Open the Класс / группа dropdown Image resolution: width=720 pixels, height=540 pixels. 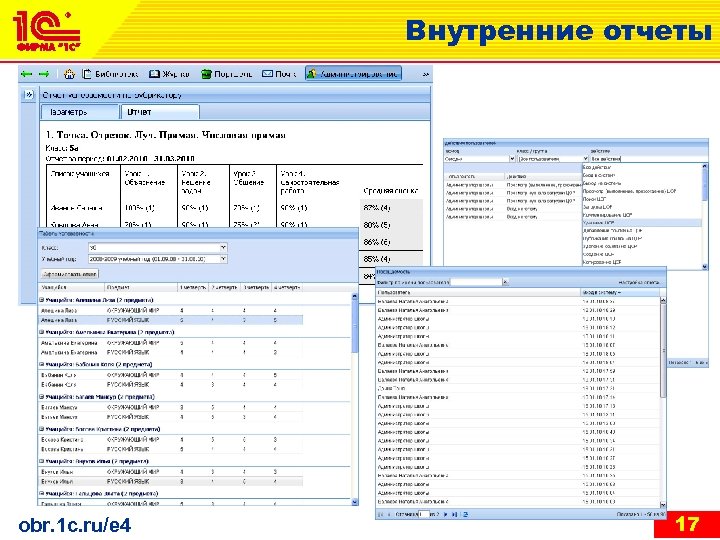point(585,158)
